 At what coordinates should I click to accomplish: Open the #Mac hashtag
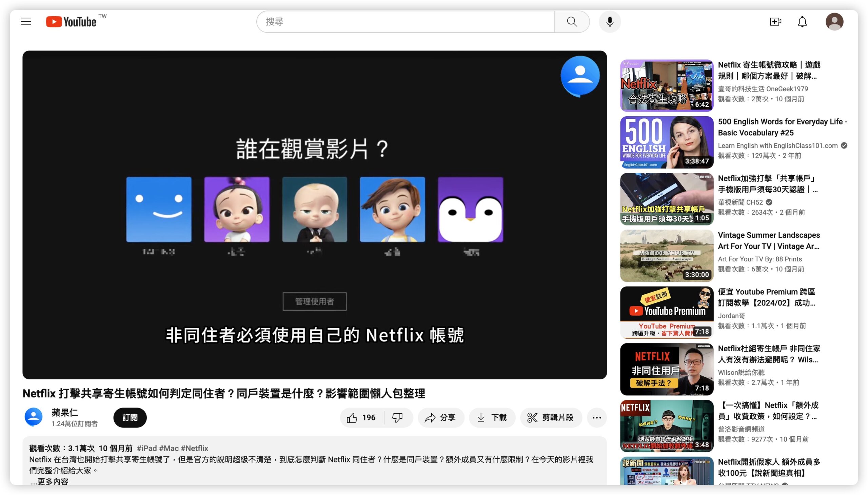point(169,448)
